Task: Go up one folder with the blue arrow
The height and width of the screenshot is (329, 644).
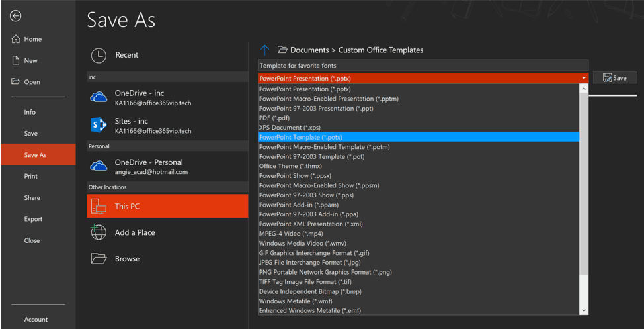Action: (x=264, y=50)
